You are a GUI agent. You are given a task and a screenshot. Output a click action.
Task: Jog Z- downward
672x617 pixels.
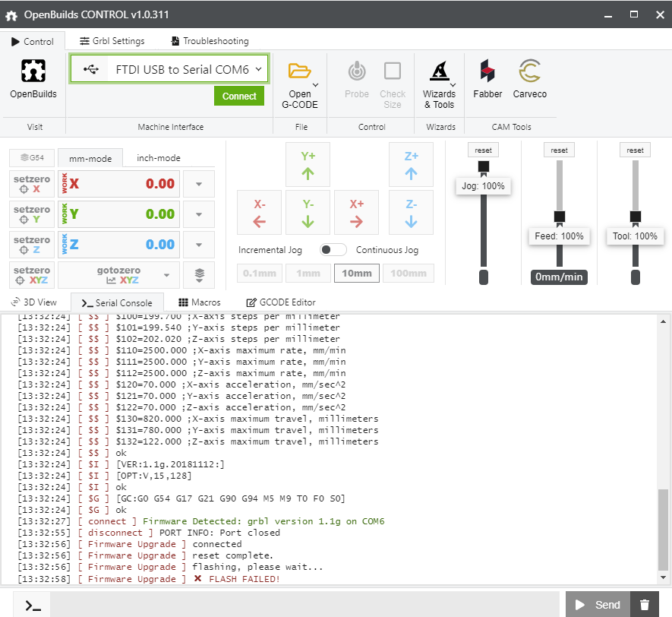[411, 213]
